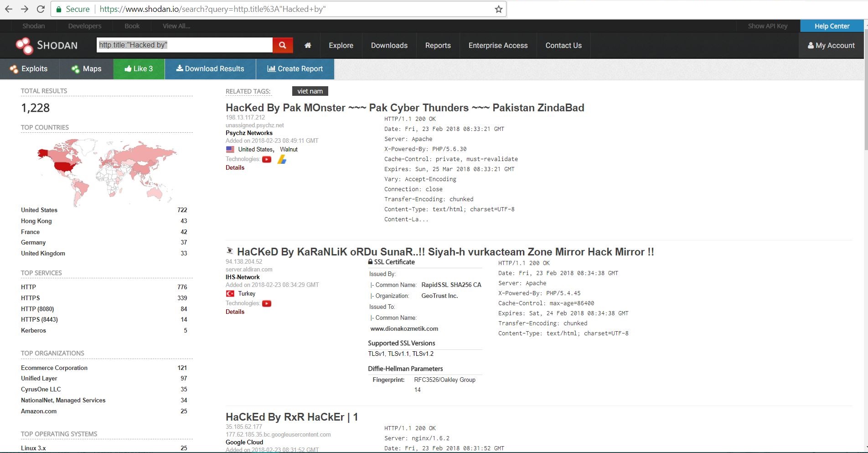Click the Help Center button
Screen dimensions: 868x453
pyautogui.click(x=832, y=26)
